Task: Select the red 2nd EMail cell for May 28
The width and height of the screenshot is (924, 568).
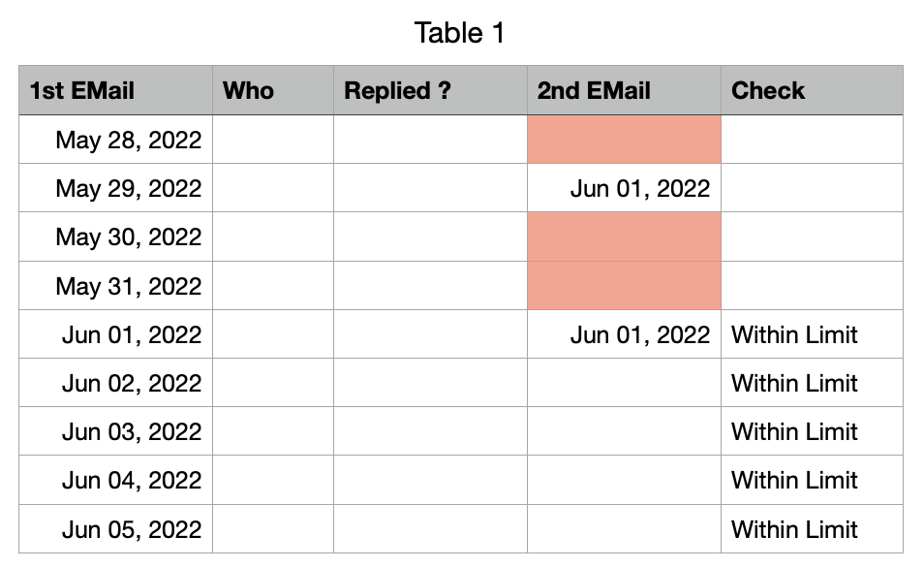Action: point(624,140)
